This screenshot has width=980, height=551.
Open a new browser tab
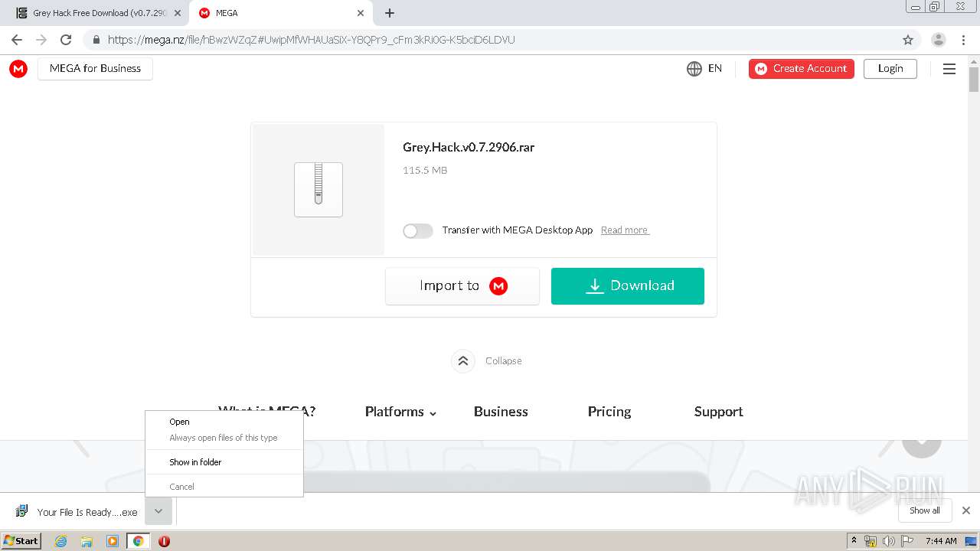pos(390,13)
